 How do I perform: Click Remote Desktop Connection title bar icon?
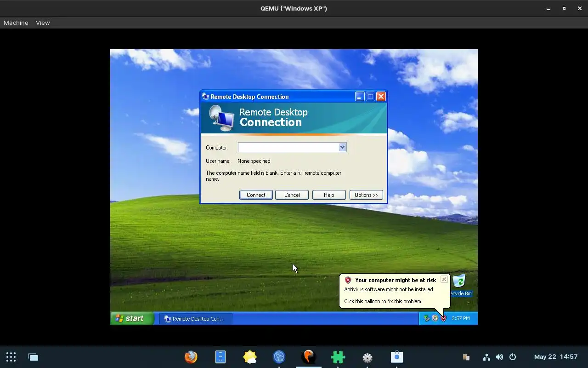pyautogui.click(x=205, y=97)
